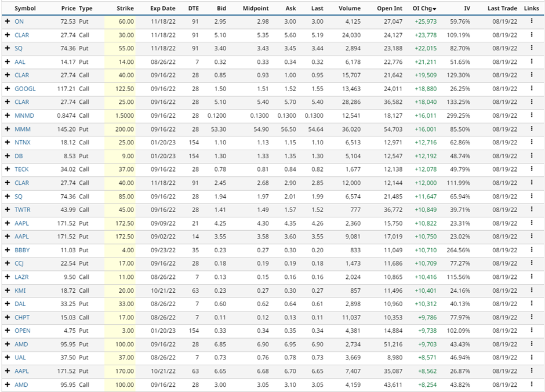The width and height of the screenshot is (545, 392).
Task: Open the three-dot menu in OPEN row
Action: (x=532, y=331)
